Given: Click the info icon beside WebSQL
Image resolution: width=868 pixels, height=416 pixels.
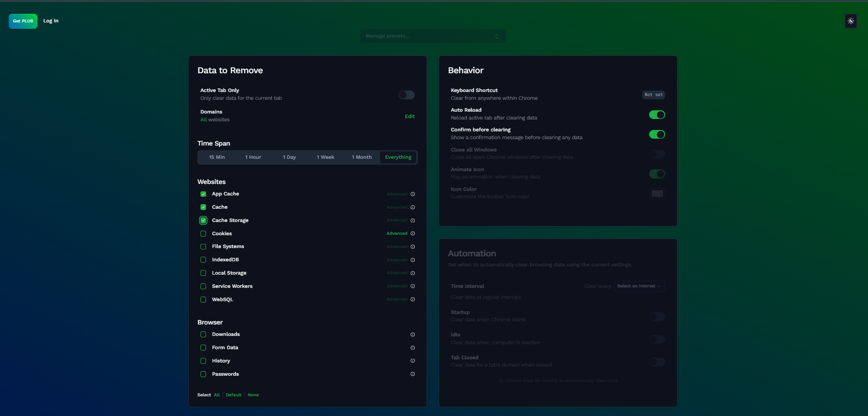Looking at the screenshot, I should pyautogui.click(x=412, y=299).
